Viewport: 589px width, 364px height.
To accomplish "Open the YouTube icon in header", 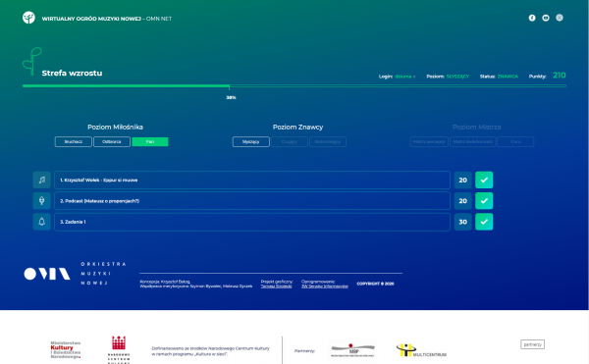I will [546, 18].
